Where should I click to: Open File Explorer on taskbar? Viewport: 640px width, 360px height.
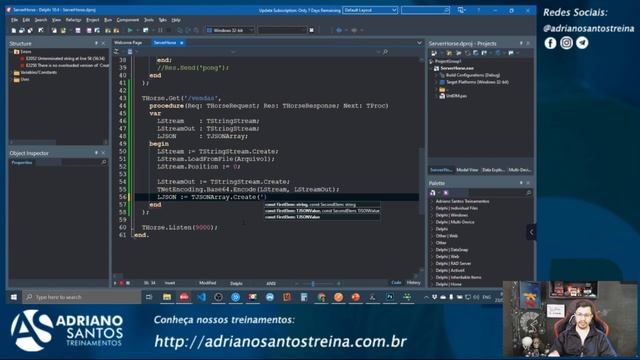click(167, 297)
